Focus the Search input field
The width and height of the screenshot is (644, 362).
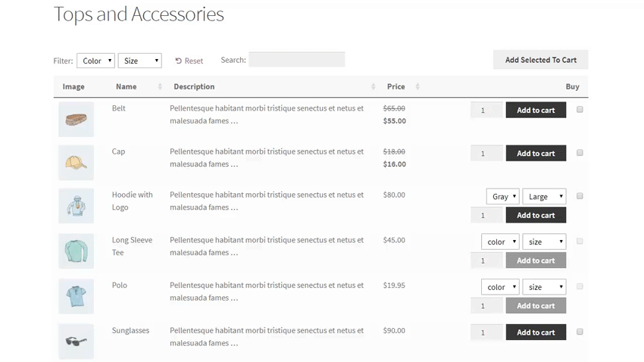(296, 60)
